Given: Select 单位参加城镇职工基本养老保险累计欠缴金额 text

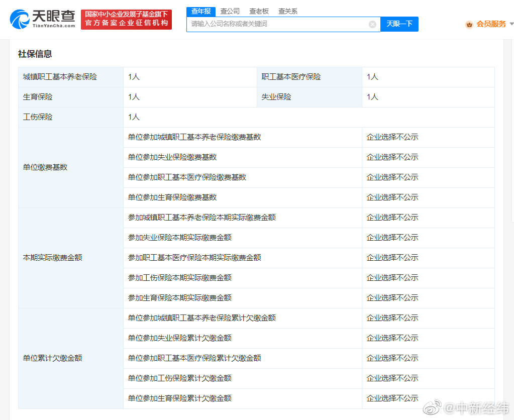Looking at the screenshot, I should 202,318.
